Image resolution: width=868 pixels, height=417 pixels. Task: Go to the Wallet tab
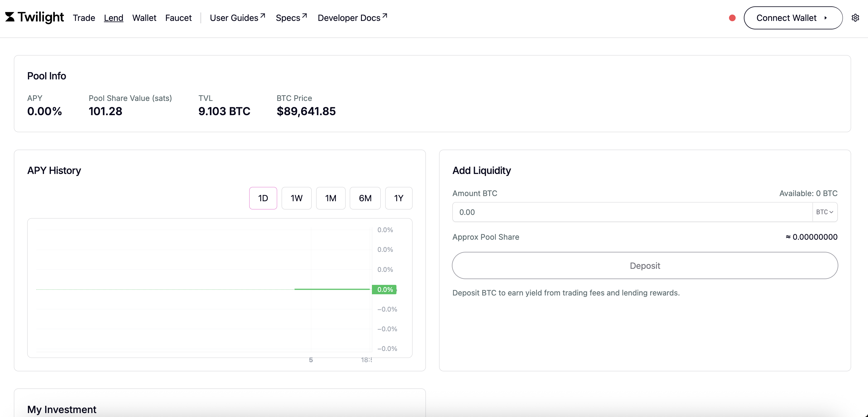pos(144,18)
